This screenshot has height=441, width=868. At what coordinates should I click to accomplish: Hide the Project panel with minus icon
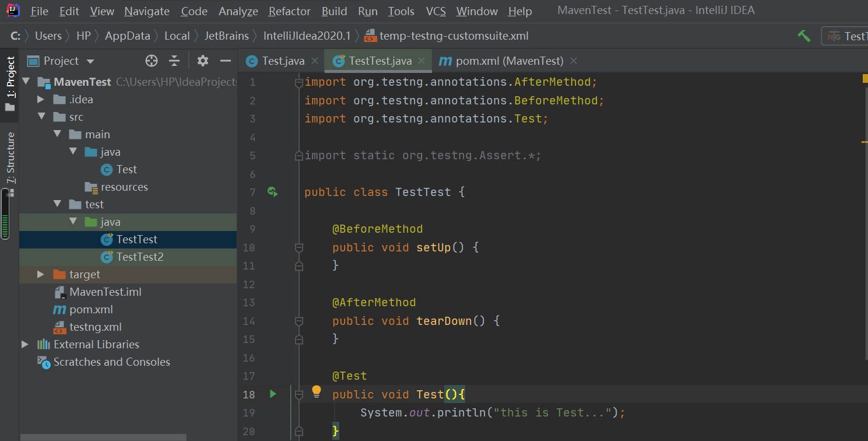coord(226,61)
